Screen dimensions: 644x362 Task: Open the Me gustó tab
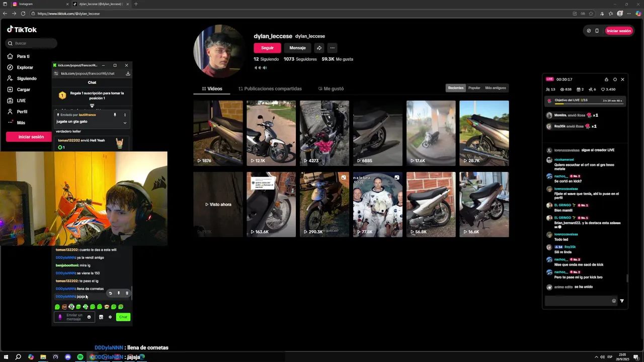[331, 88]
